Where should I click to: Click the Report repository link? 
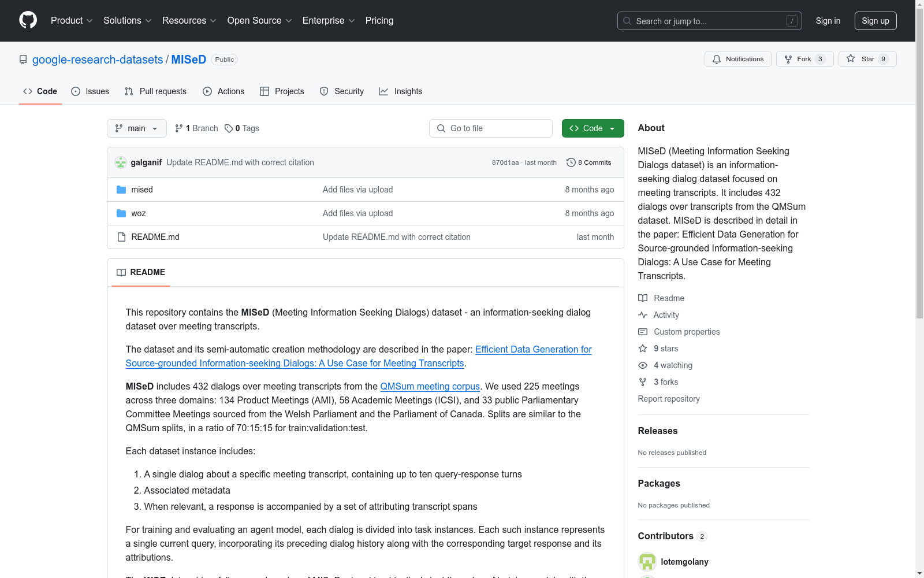pyautogui.click(x=669, y=399)
